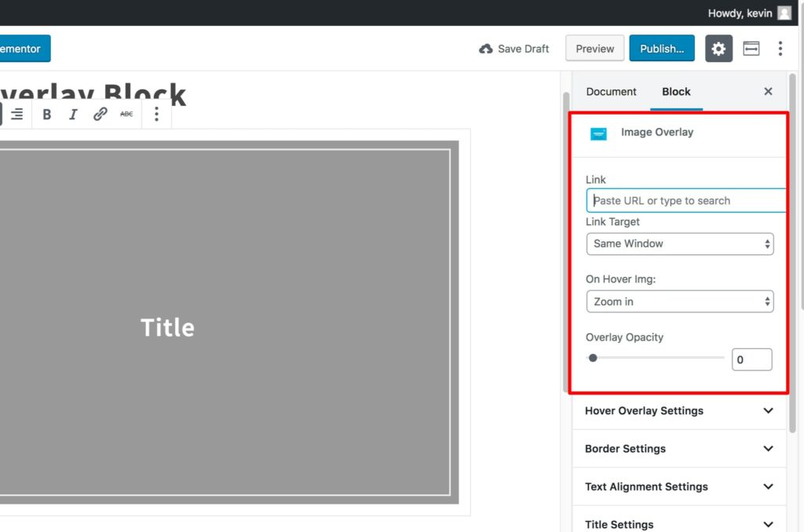Toggle italic text formatting
Viewport: 804px width, 532px height.
pyautogui.click(x=73, y=115)
